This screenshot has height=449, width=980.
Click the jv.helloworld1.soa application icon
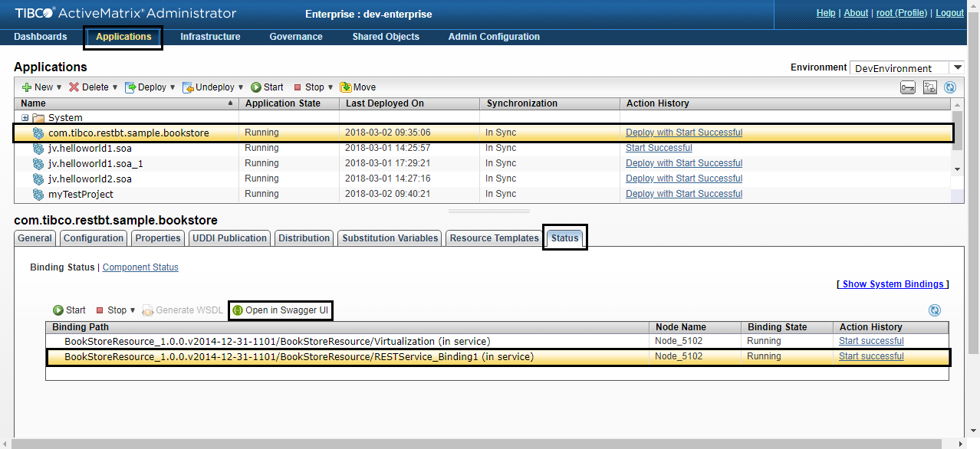click(x=38, y=148)
